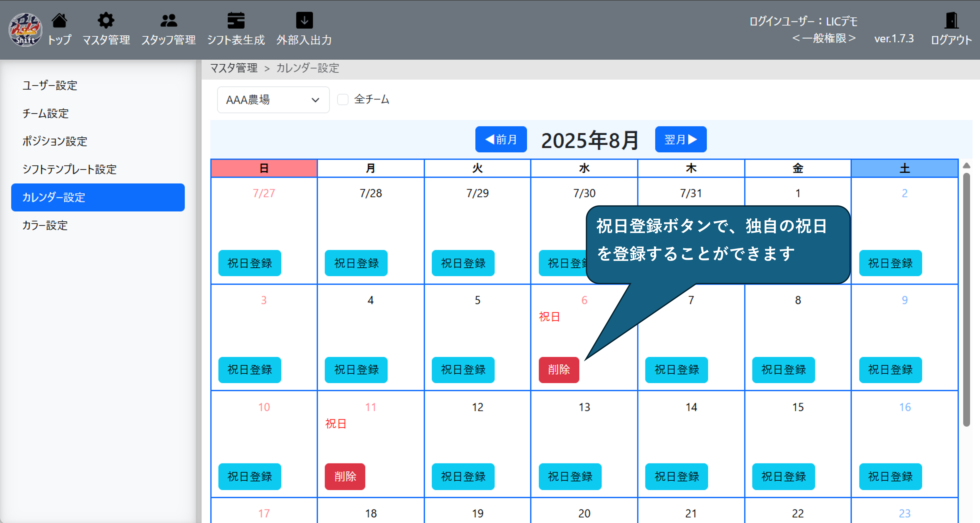Image resolution: width=980 pixels, height=523 pixels.
Task: Go to next month with 翌月▶
Action: point(680,139)
